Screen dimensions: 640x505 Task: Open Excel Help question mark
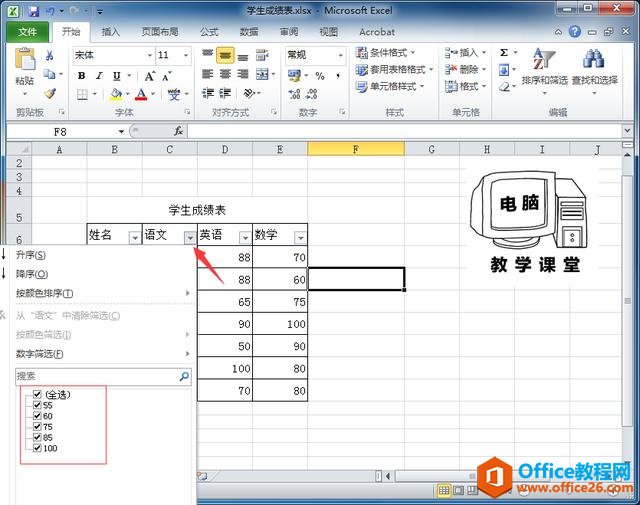click(575, 31)
